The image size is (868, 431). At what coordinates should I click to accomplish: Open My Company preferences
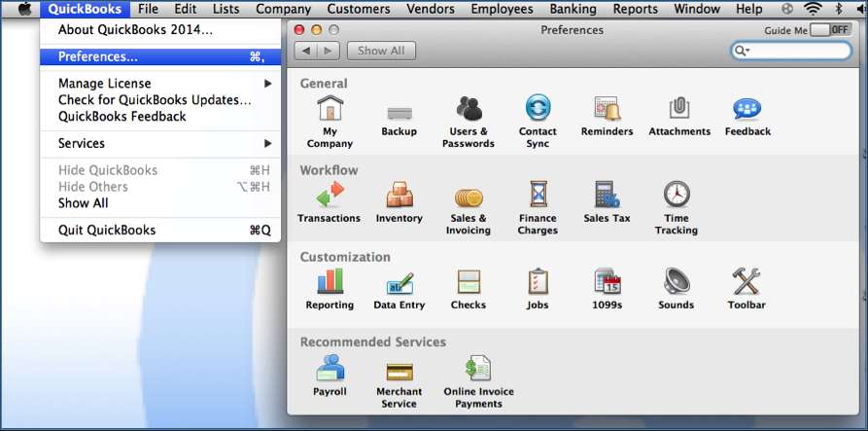point(330,121)
